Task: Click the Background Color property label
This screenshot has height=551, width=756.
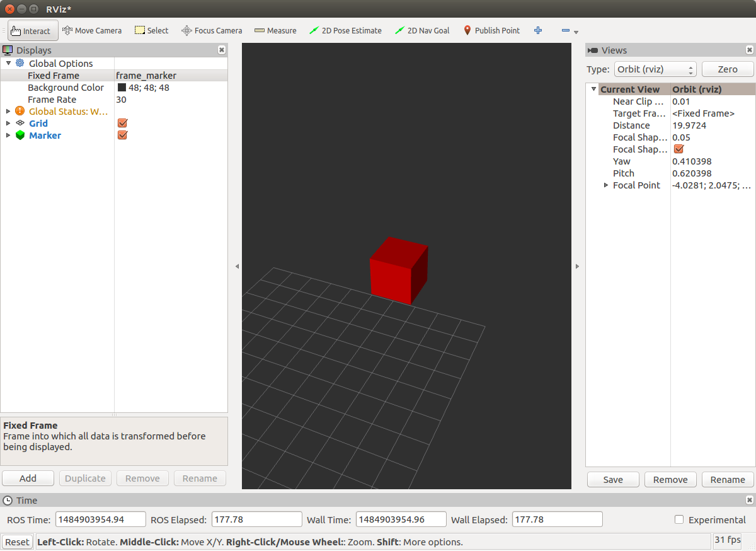Action: click(66, 88)
